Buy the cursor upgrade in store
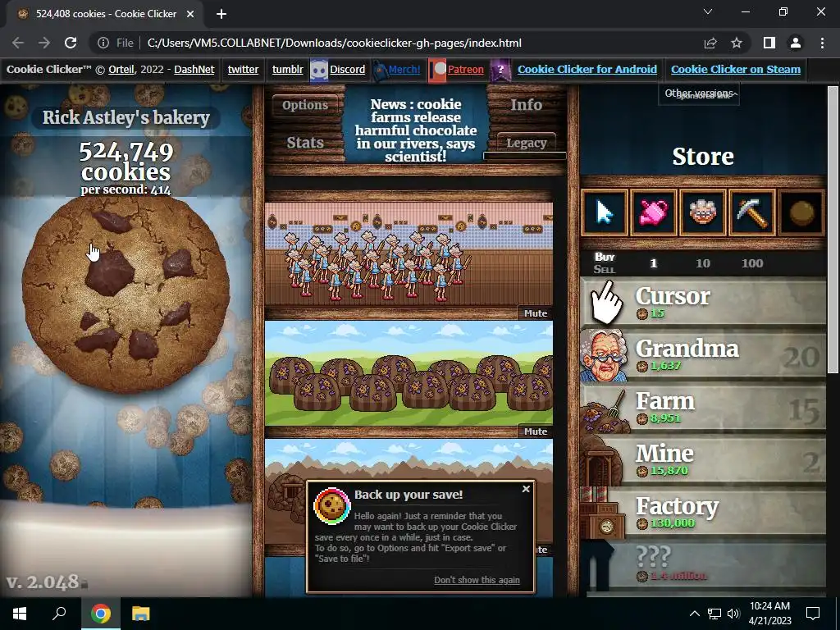840x630 pixels. tap(605, 212)
